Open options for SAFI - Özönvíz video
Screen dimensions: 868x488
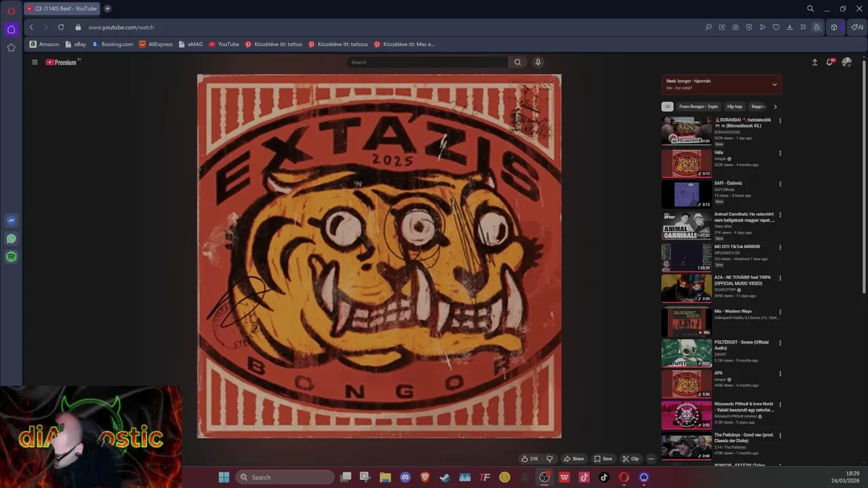click(780, 184)
